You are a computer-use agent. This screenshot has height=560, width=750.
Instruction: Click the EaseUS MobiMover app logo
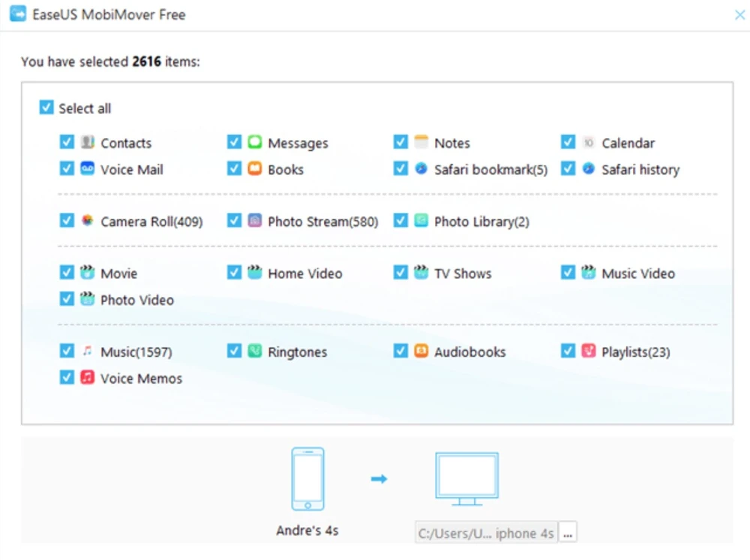(18, 14)
